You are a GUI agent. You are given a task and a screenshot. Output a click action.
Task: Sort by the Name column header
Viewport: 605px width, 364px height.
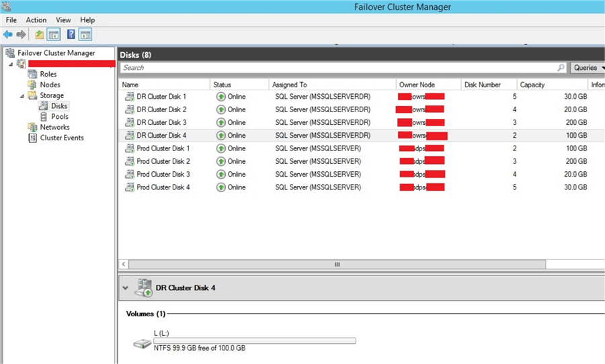point(165,85)
